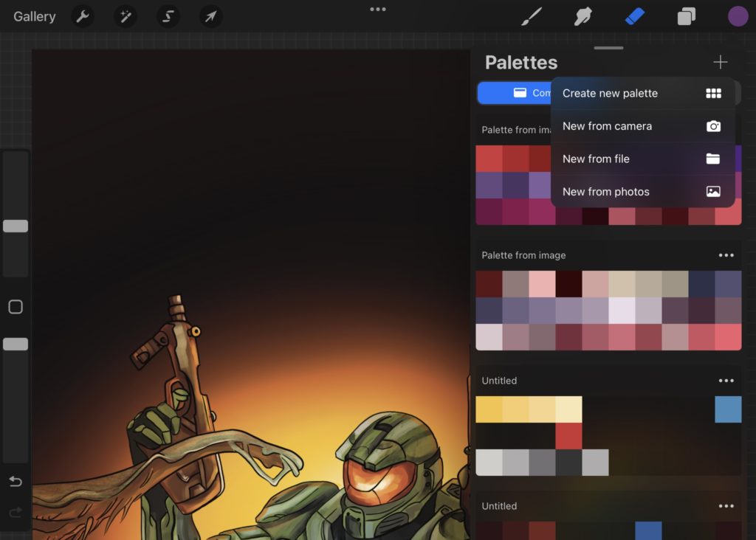Select the first 'Untitled' palette title
This screenshot has height=540, width=756.
[x=499, y=381]
